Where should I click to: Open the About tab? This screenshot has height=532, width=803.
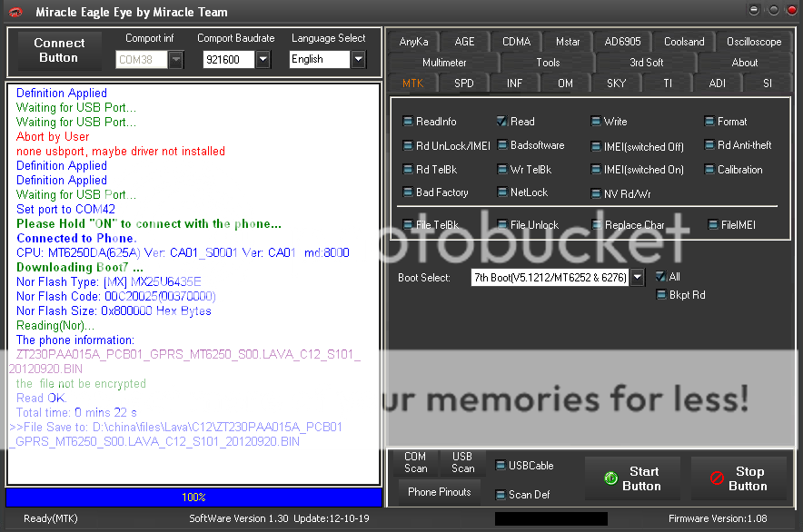[745, 63]
